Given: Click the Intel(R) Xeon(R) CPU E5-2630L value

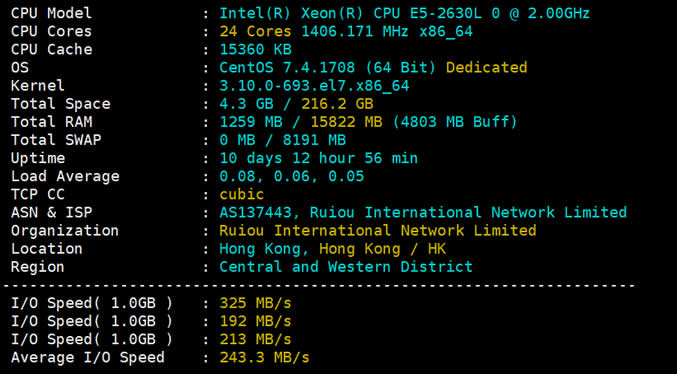Looking at the screenshot, I should coord(405,13).
